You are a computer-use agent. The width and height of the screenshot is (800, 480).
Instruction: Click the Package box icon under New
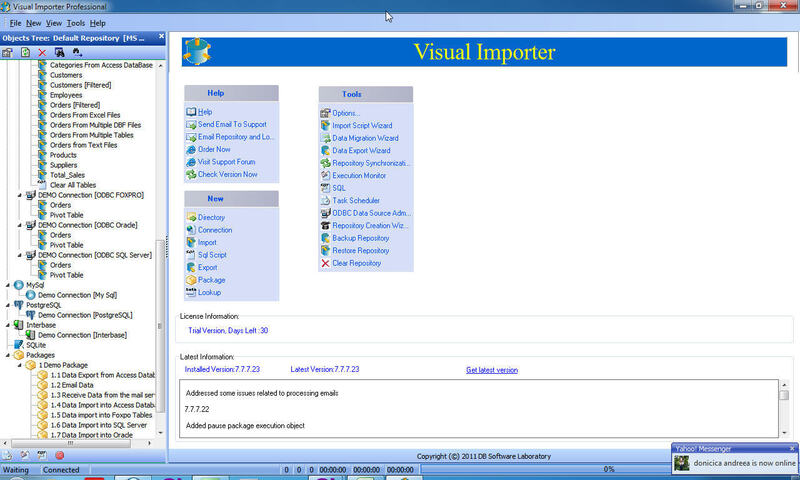click(x=190, y=280)
